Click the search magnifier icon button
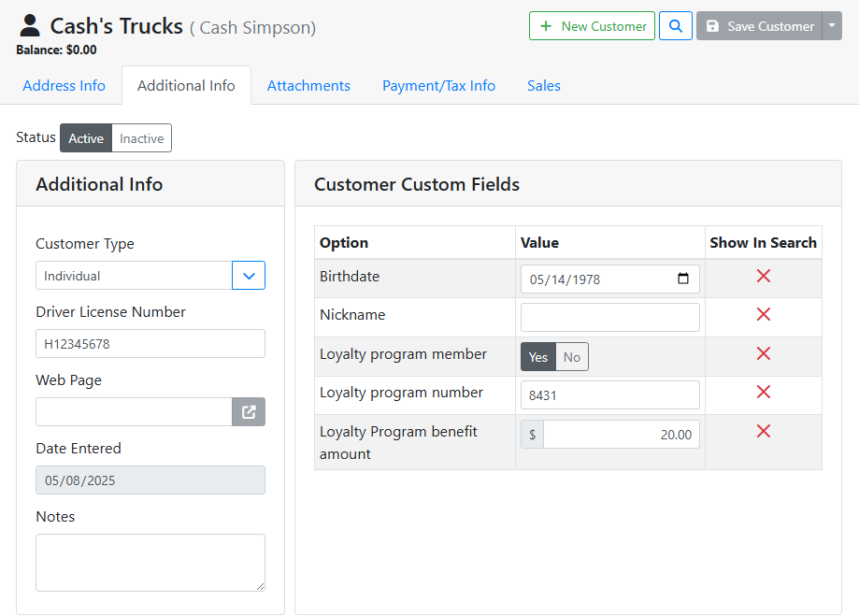The width and height of the screenshot is (859, 616). [x=675, y=26]
